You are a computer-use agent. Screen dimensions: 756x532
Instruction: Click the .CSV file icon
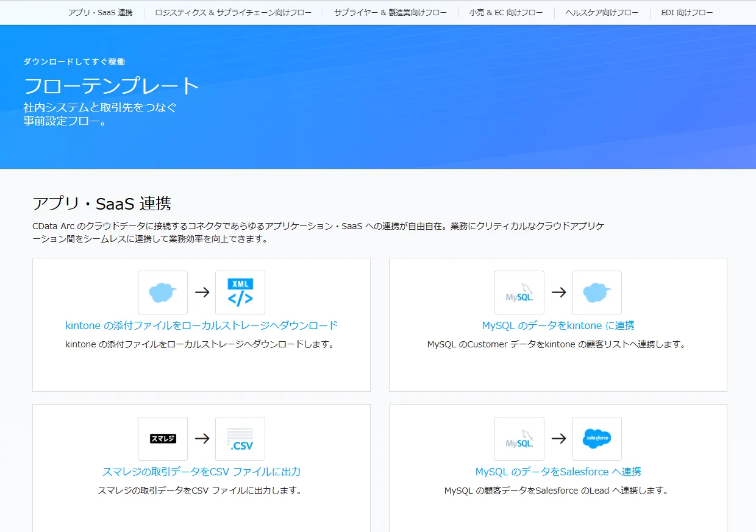pyautogui.click(x=240, y=439)
